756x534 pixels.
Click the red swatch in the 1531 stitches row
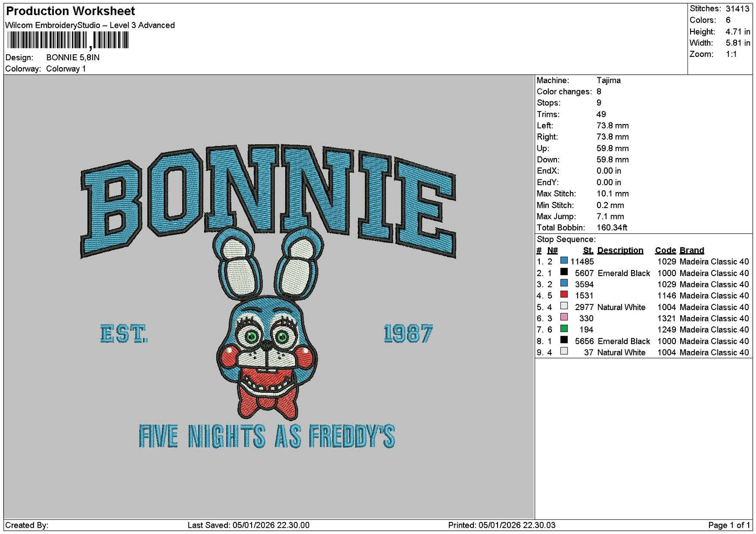pos(564,294)
